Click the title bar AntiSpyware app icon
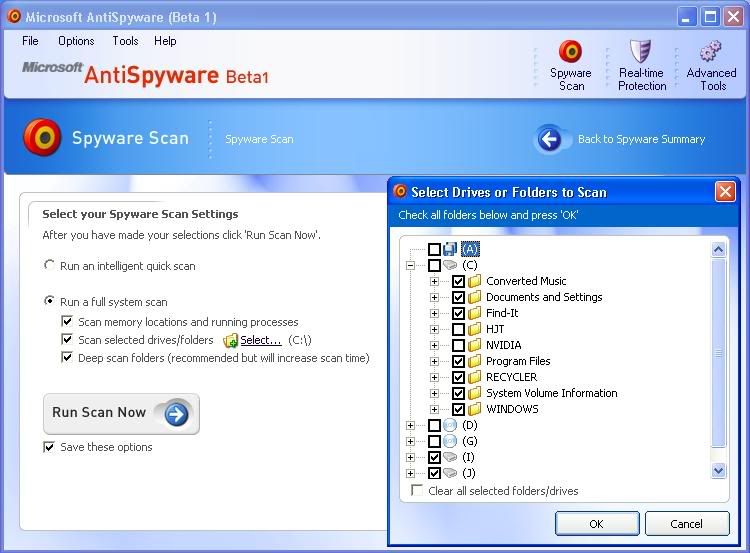 click(x=14, y=16)
